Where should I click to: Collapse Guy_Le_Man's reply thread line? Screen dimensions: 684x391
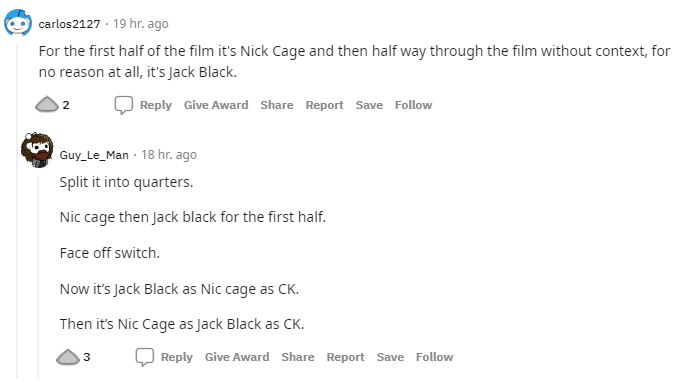point(38,277)
